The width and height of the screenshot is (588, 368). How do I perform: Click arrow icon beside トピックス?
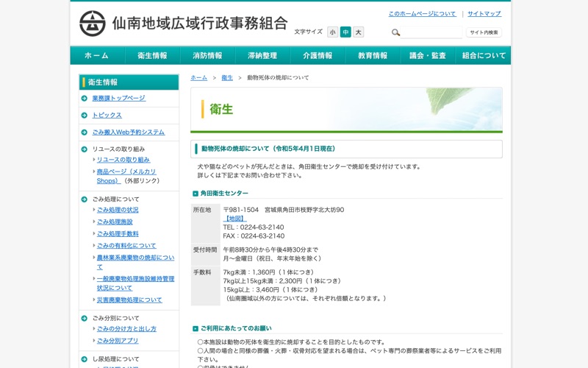85,116
